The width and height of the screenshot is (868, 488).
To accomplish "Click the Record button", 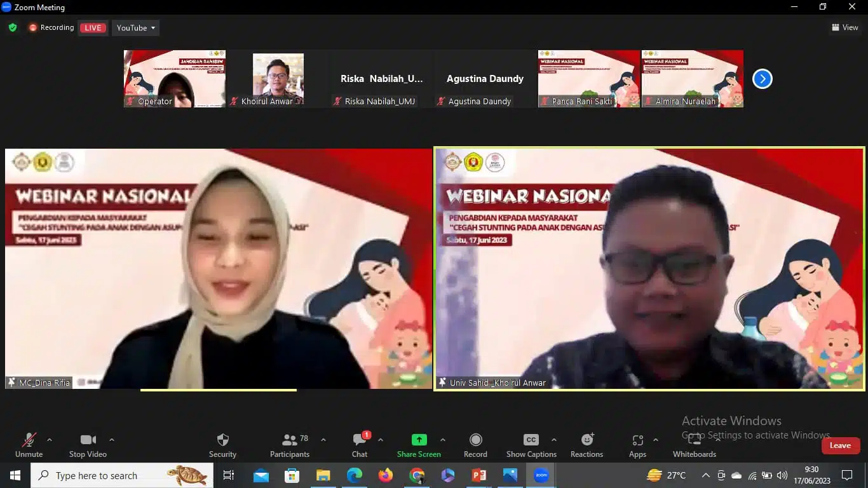I will pyautogui.click(x=475, y=445).
